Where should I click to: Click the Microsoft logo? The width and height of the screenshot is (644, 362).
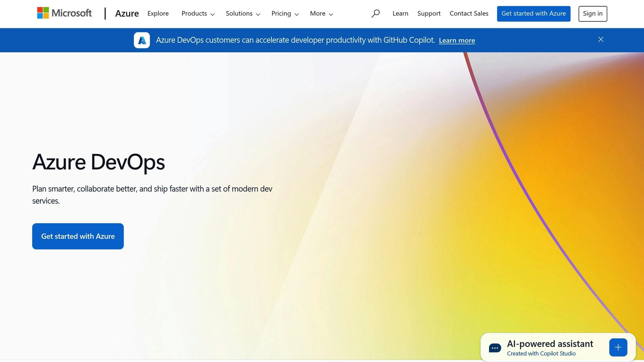tap(64, 13)
